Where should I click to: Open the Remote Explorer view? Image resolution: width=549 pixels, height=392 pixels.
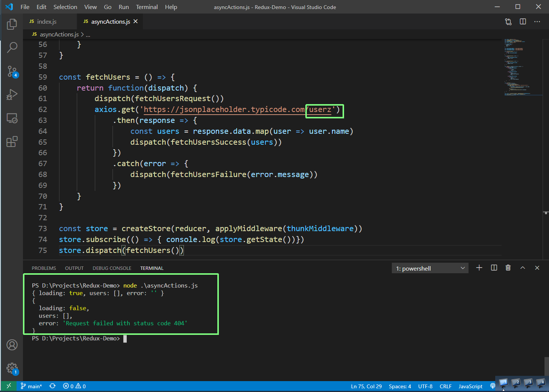12,118
